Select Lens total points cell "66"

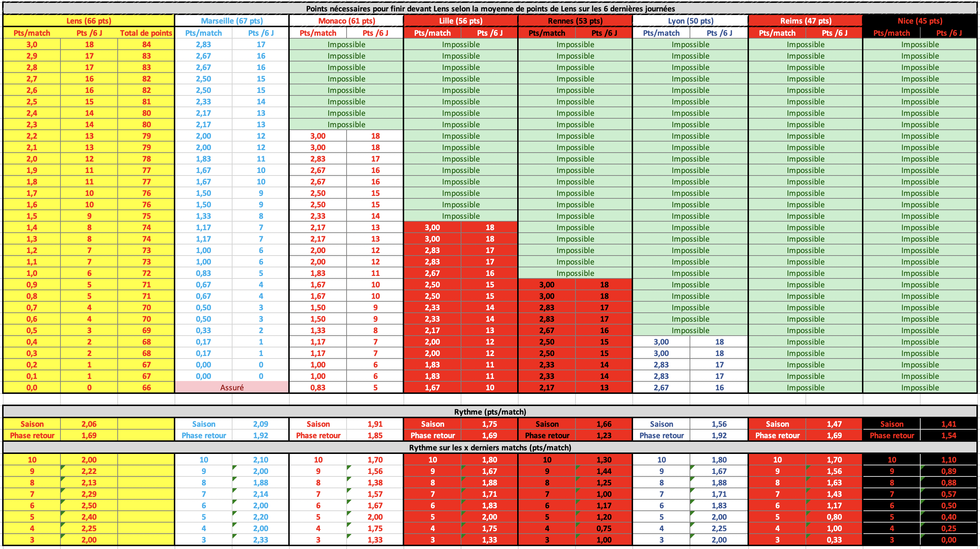pos(146,387)
